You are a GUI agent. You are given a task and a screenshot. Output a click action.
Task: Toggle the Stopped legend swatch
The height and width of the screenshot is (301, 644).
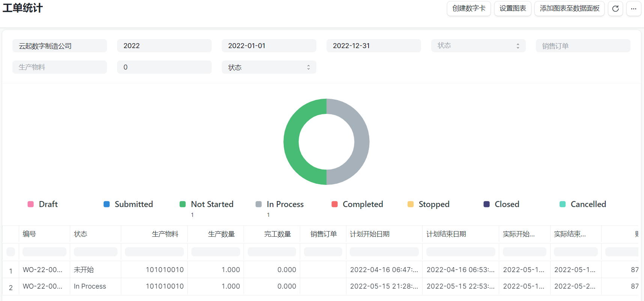click(411, 204)
